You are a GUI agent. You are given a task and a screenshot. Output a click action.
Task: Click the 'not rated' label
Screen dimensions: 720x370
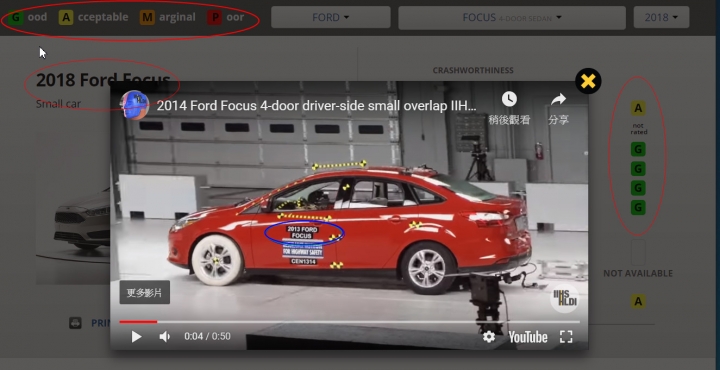click(x=638, y=129)
